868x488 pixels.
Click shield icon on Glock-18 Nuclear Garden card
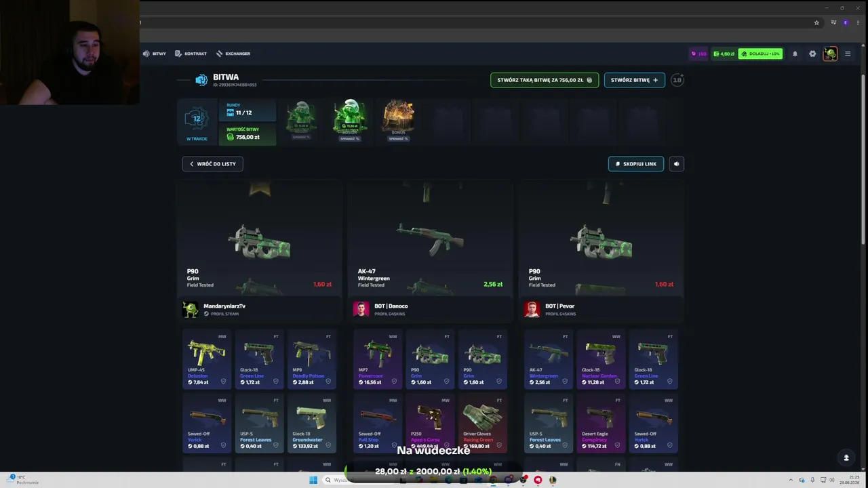[x=617, y=382]
